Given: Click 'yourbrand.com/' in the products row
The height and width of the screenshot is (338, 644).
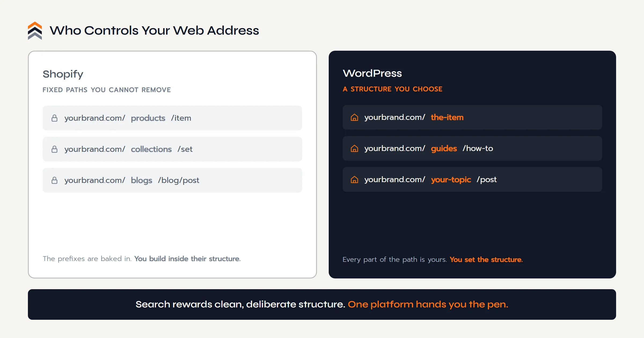Looking at the screenshot, I should tap(95, 118).
